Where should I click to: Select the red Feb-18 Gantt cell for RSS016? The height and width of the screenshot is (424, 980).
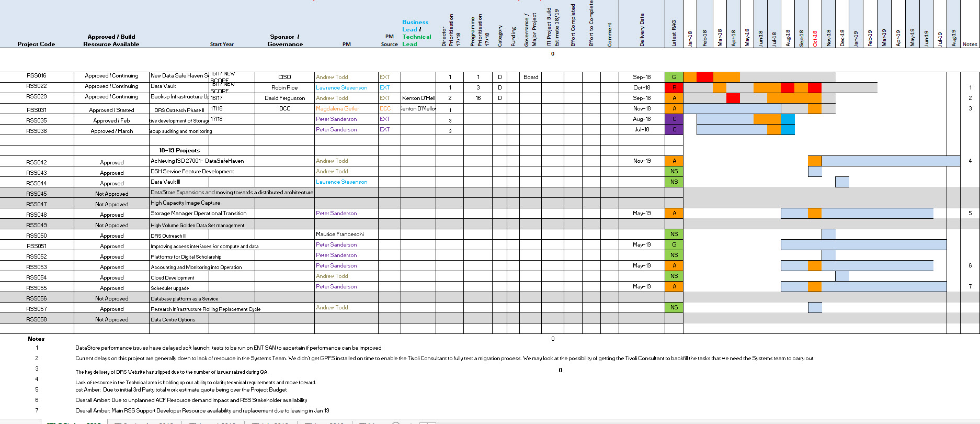click(705, 77)
